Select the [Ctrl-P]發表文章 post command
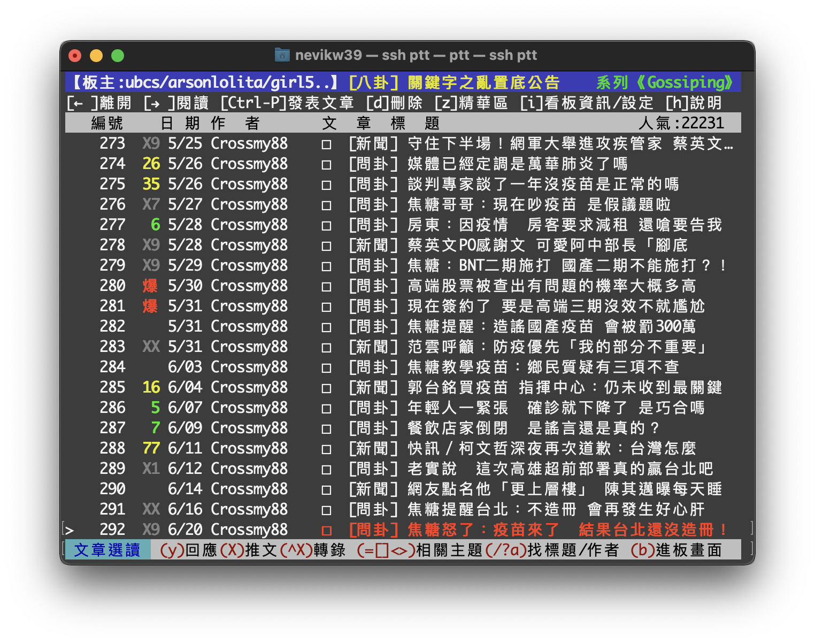Image resolution: width=815 pixels, height=644 pixels. point(287,103)
